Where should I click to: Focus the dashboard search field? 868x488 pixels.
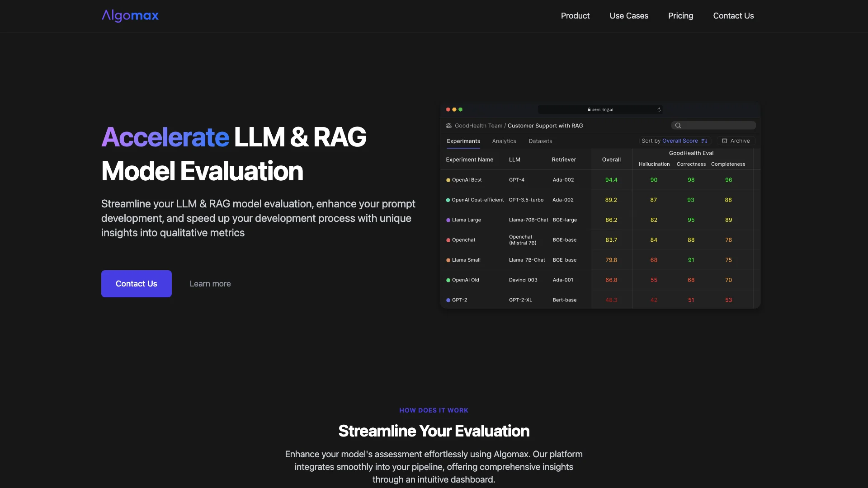pyautogui.click(x=713, y=126)
